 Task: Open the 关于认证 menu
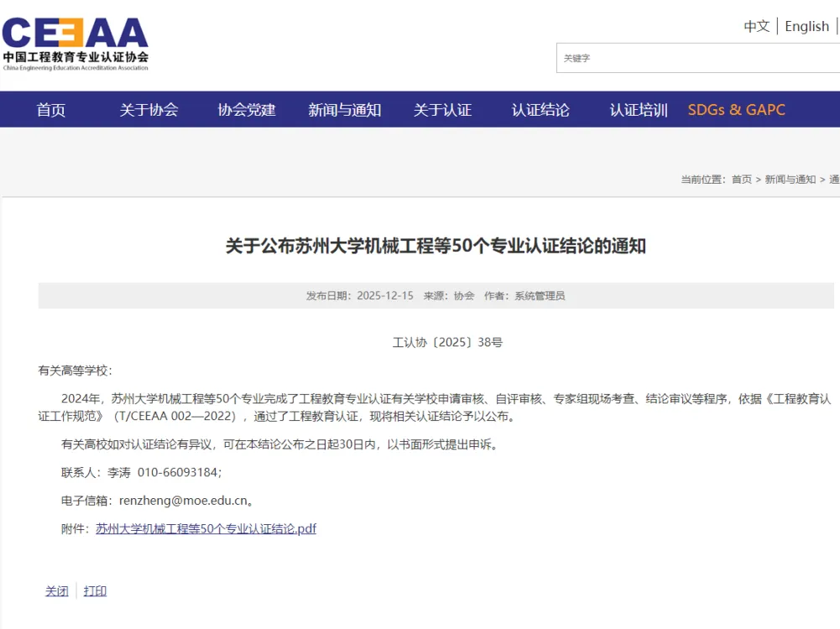click(x=442, y=110)
